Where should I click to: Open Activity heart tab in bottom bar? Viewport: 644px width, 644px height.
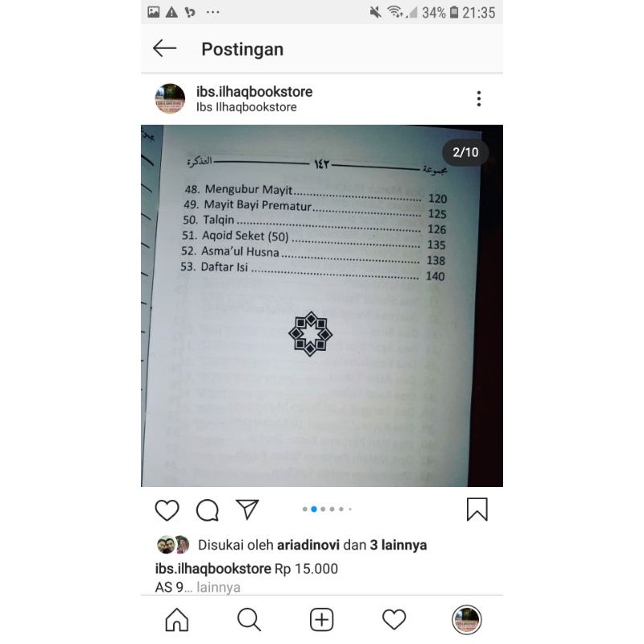(x=394, y=619)
